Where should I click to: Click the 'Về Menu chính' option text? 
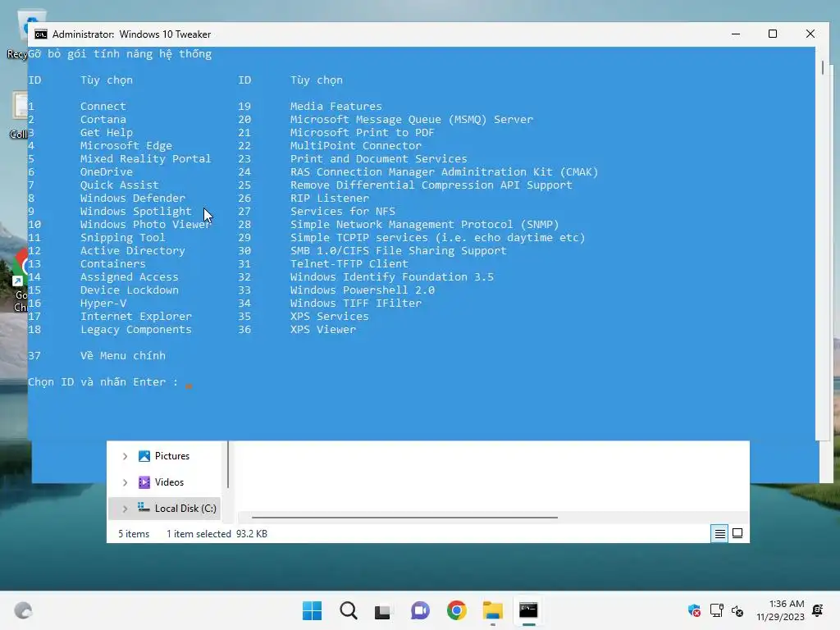click(x=123, y=356)
